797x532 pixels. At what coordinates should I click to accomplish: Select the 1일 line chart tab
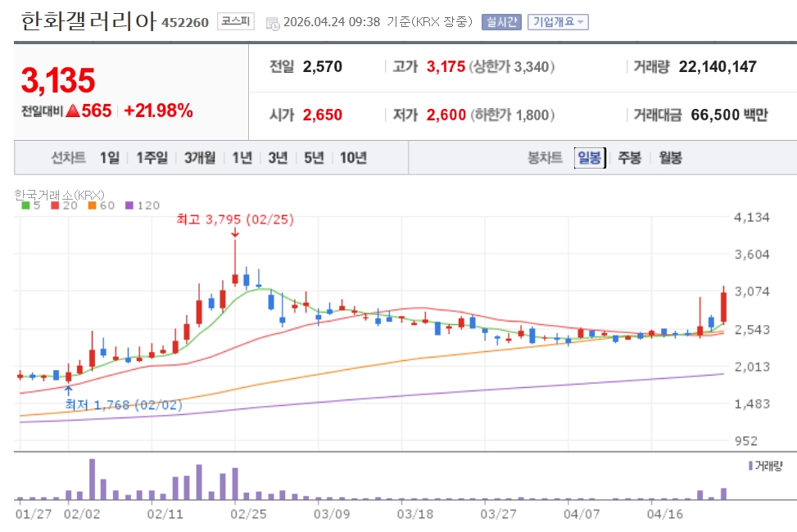click(x=110, y=157)
